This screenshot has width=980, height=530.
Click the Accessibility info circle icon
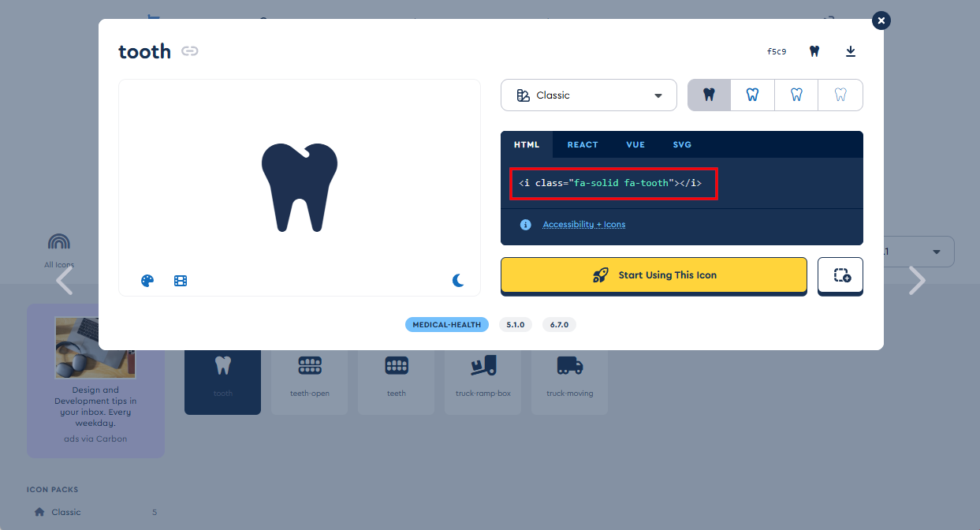tap(525, 225)
